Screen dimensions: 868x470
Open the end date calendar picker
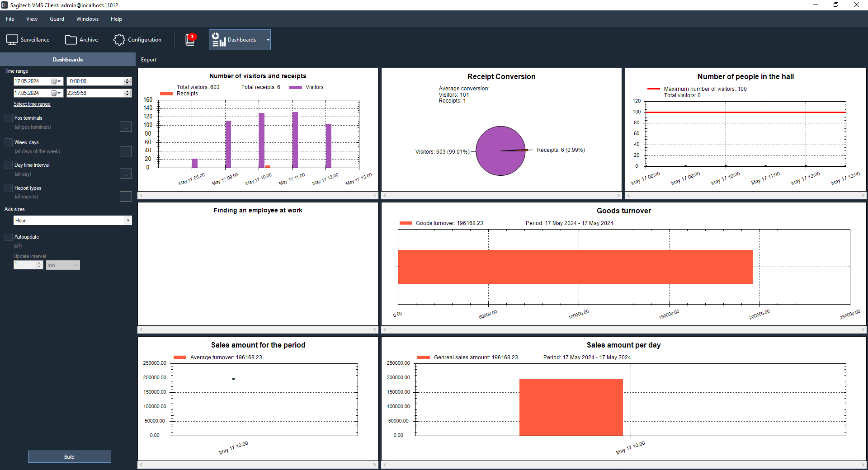(x=56, y=93)
